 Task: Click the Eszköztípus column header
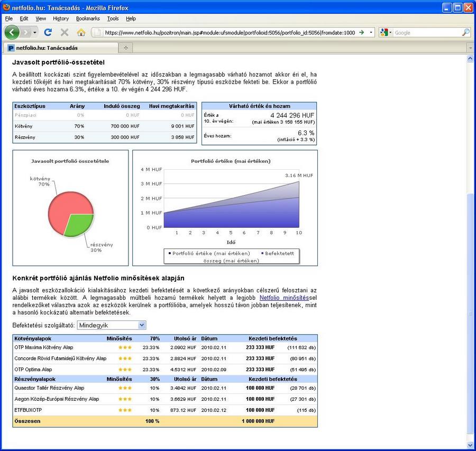click(30, 106)
